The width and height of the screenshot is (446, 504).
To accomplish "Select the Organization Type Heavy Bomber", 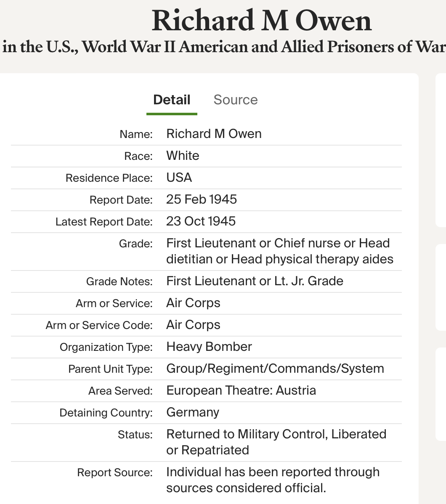I will (209, 347).
